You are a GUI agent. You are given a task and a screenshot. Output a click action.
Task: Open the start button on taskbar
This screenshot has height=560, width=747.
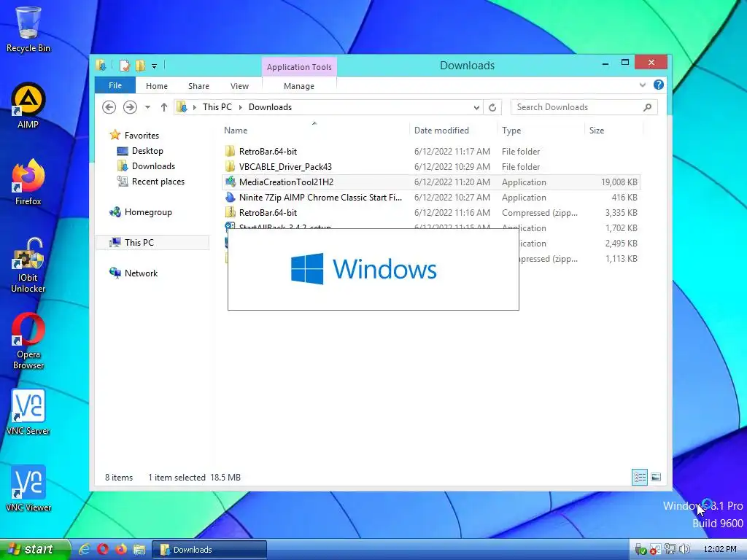click(x=34, y=550)
